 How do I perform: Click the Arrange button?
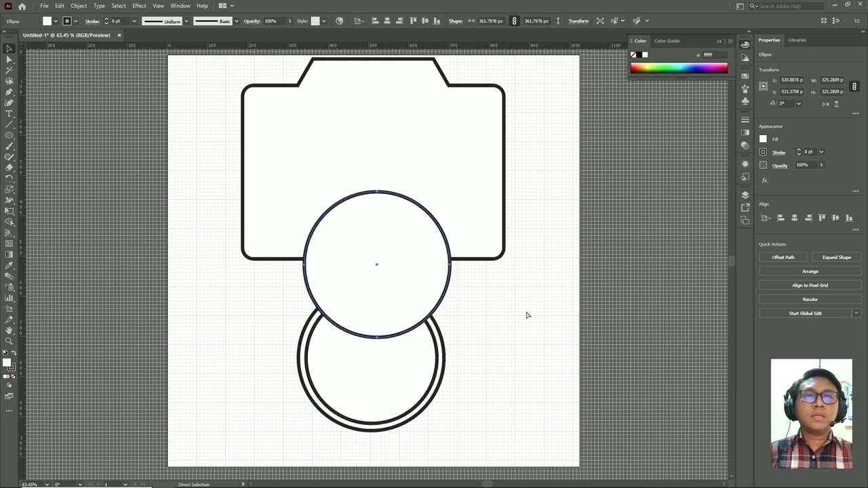point(810,271)
